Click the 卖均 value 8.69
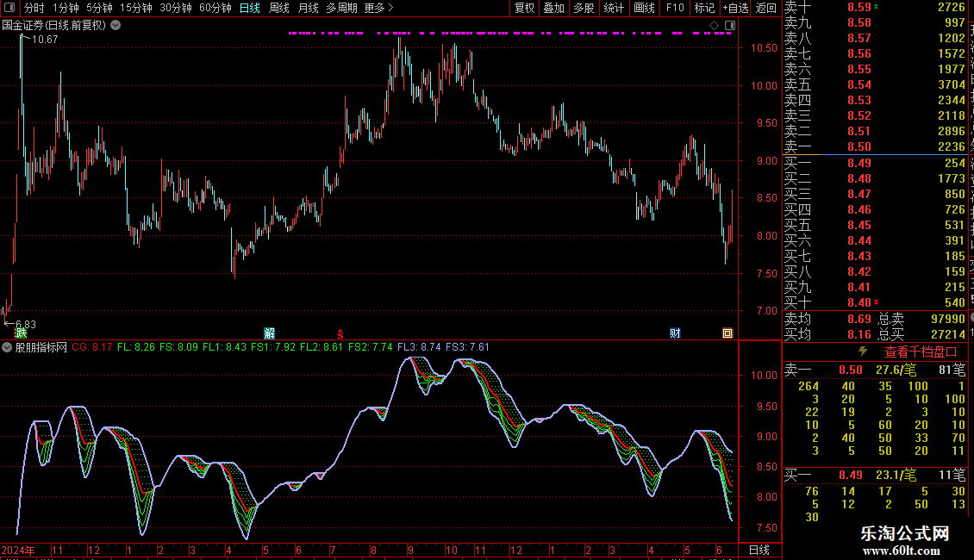 pyautogui.click(x=859, y=319)
